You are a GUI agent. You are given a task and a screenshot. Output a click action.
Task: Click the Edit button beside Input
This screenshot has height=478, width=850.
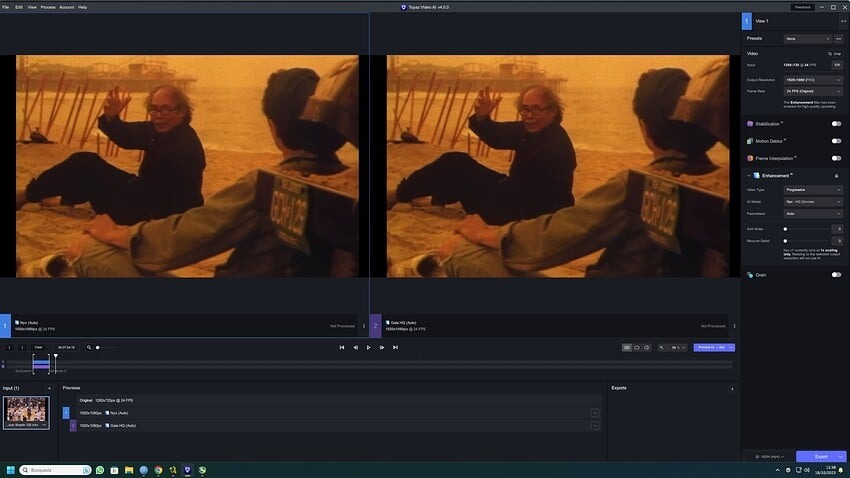[x=837, y=65]
